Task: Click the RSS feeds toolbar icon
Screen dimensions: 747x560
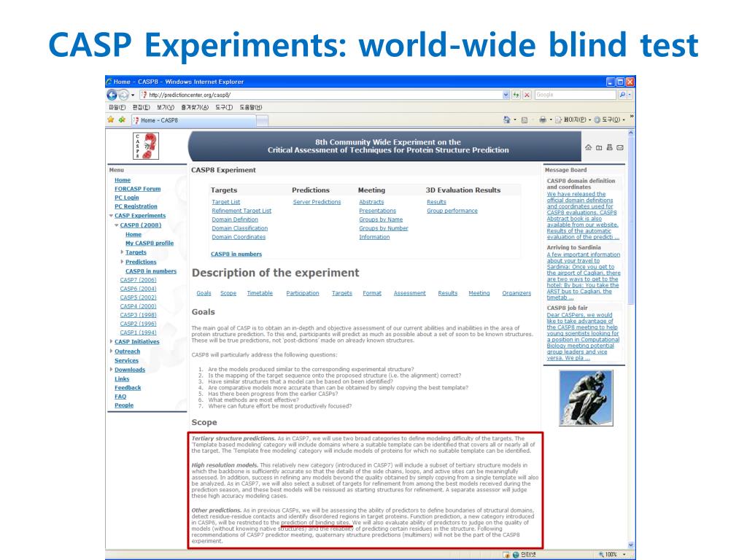Action: coord(525,120)
